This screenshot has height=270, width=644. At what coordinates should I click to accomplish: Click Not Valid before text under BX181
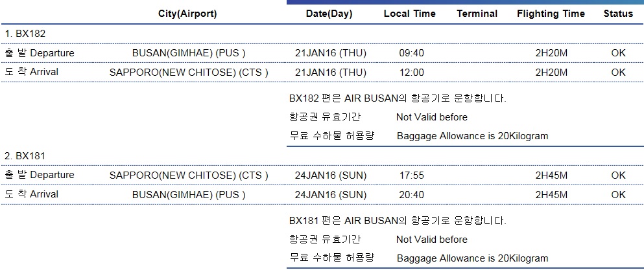pyautogui.click(x=432, y=239)
